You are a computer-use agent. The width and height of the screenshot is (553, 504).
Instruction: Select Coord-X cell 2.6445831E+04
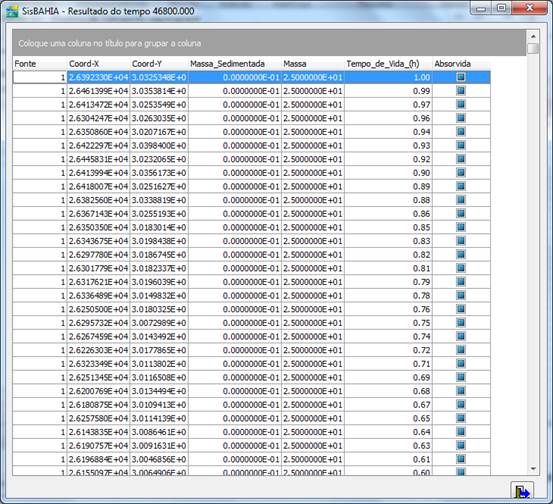(x=98, y=159)
